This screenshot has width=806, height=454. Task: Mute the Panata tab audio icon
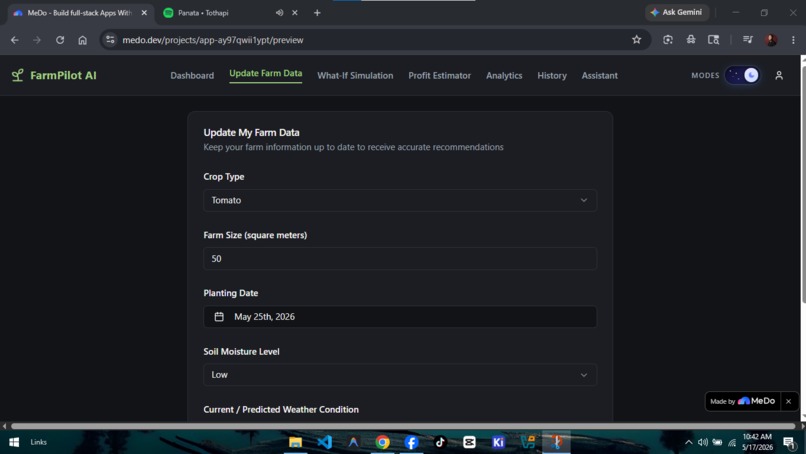279,13
